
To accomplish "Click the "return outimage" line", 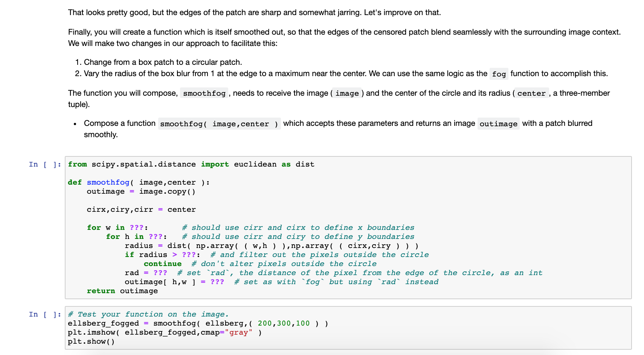I will coord(122,291).
